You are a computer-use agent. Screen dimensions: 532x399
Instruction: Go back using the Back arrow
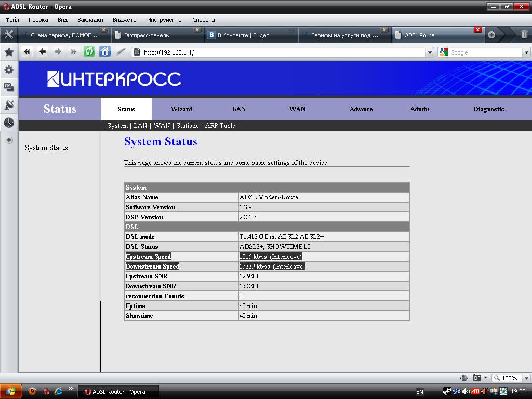[43, 51]
